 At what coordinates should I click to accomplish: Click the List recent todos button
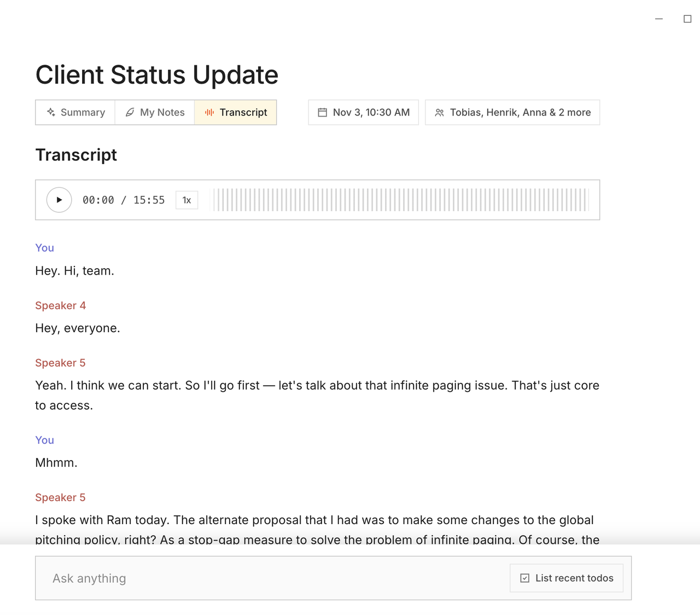(x=567, y=578)
